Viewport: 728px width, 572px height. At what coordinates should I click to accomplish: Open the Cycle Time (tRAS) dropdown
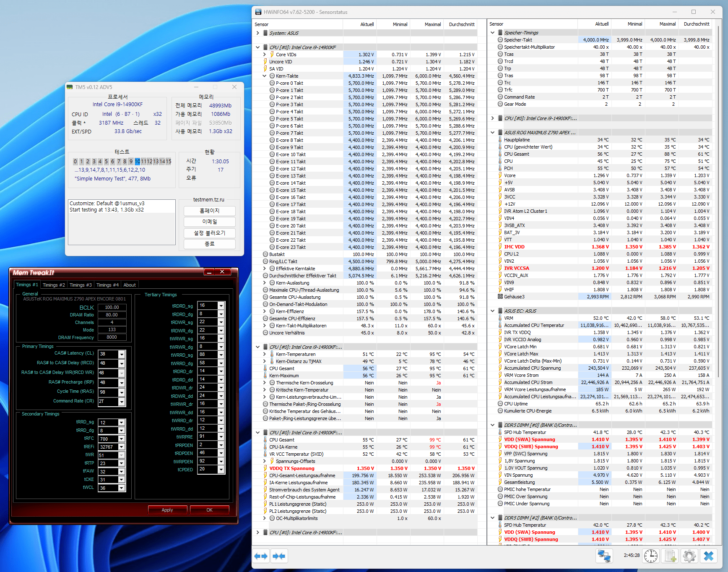coord(122,392)
